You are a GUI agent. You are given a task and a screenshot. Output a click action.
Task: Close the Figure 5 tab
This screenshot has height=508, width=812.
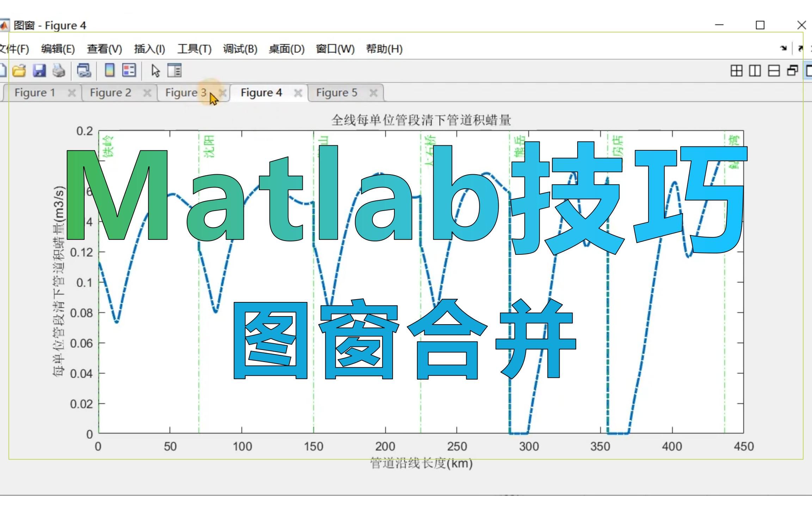tap(374, 93)
